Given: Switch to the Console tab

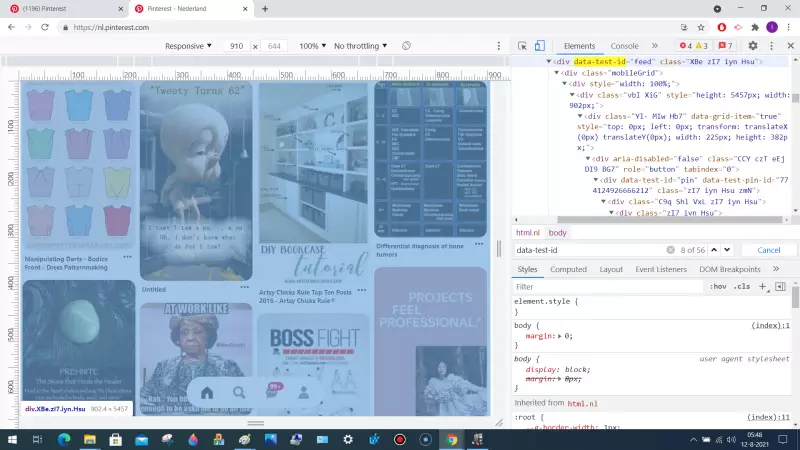Looking at the screenshot, I should click(x=624, y=46).
